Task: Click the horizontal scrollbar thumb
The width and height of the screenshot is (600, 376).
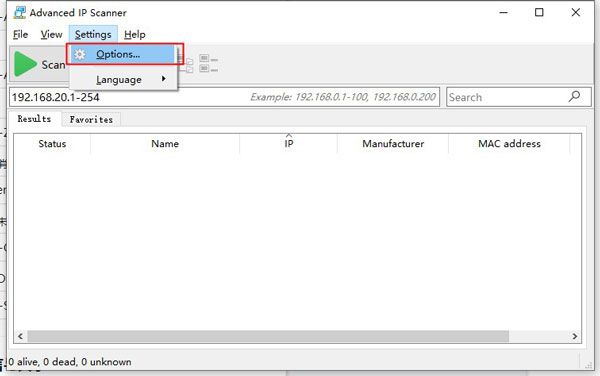Action: click(268, 336)
